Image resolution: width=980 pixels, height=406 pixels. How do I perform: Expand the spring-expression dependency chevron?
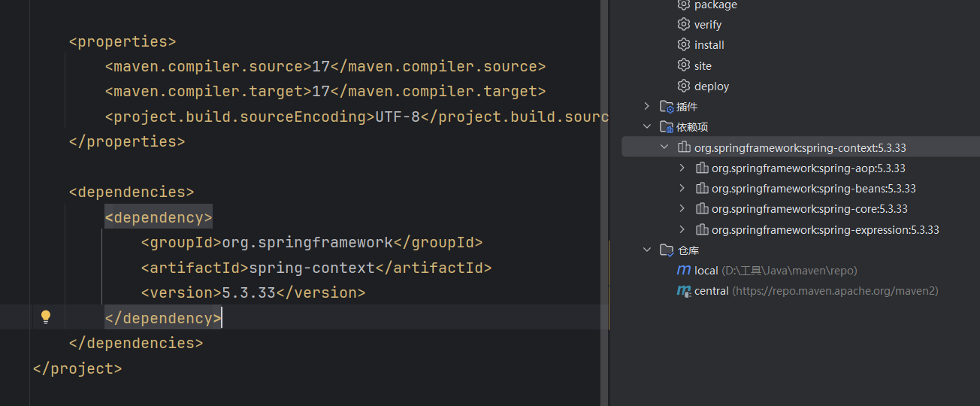(x=682, y=229)
